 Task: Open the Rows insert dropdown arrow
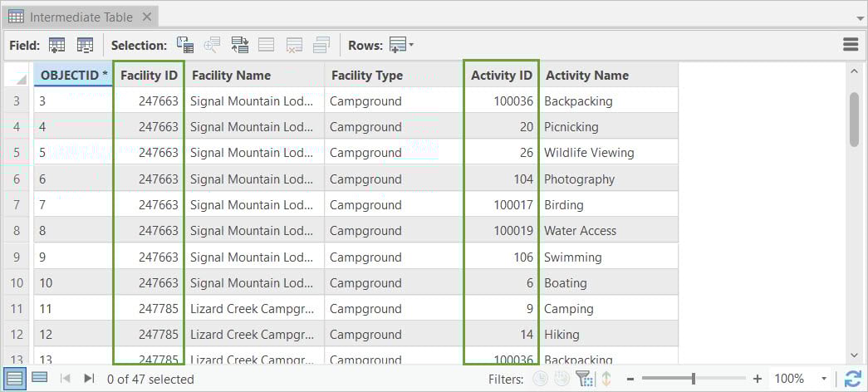point(411,45)
